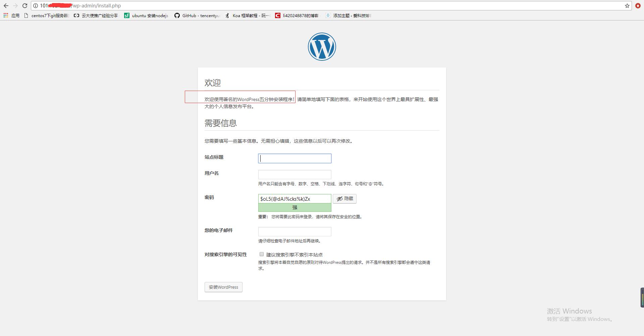Open the 添加主题 爱科技博客 bookmark
644x336 pixels.
[x=348, y=15]
